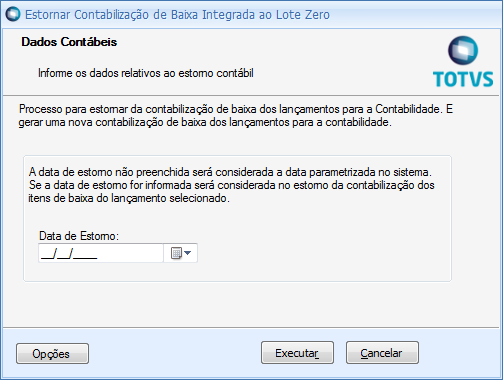Click the Dados Contábeis heading
The image size is (503, 380).
pos(69,42)
